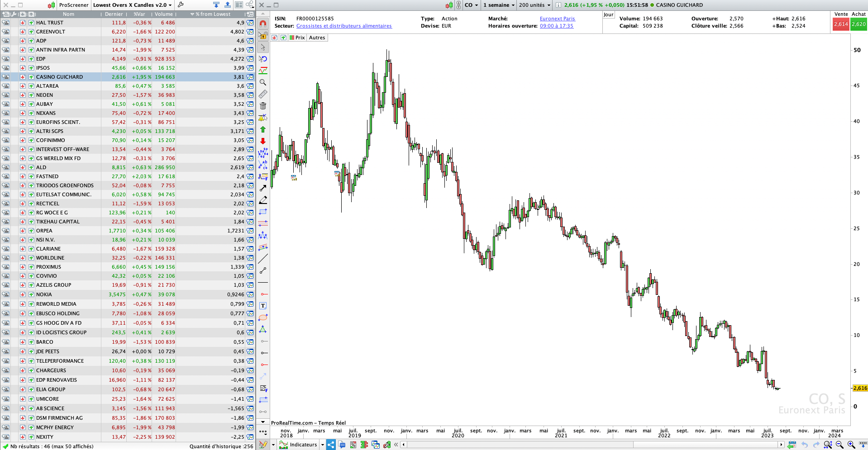Open the ProScreener wrench settings icon
Image resolution: width=868 pixels, height=450 pixels.
click(x=181, y=5)
